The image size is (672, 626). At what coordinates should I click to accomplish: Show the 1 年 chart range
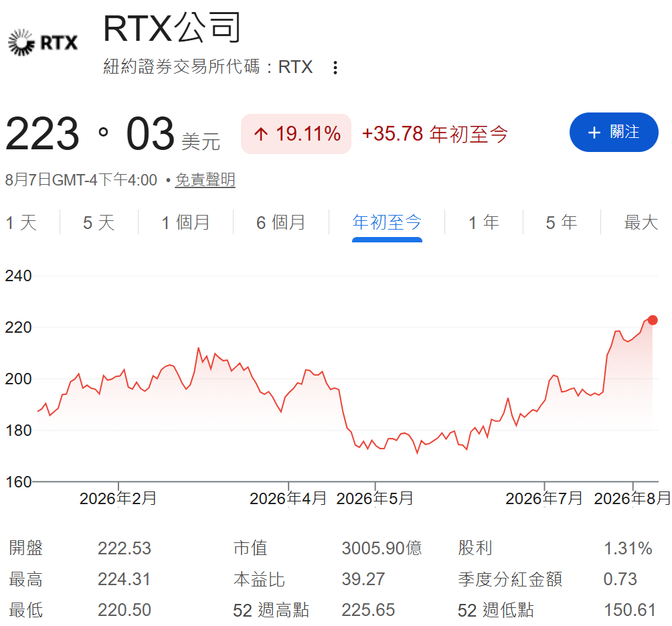click(484, 222)
